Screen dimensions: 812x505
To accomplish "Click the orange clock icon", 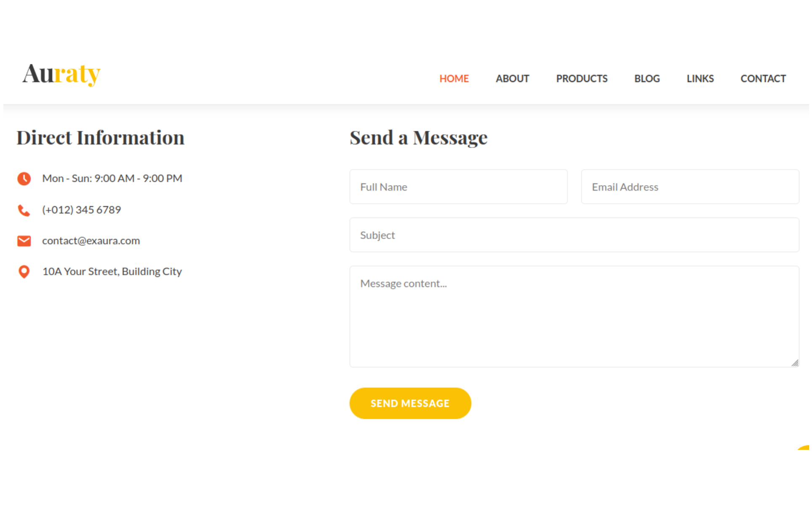I will point(24,179).
